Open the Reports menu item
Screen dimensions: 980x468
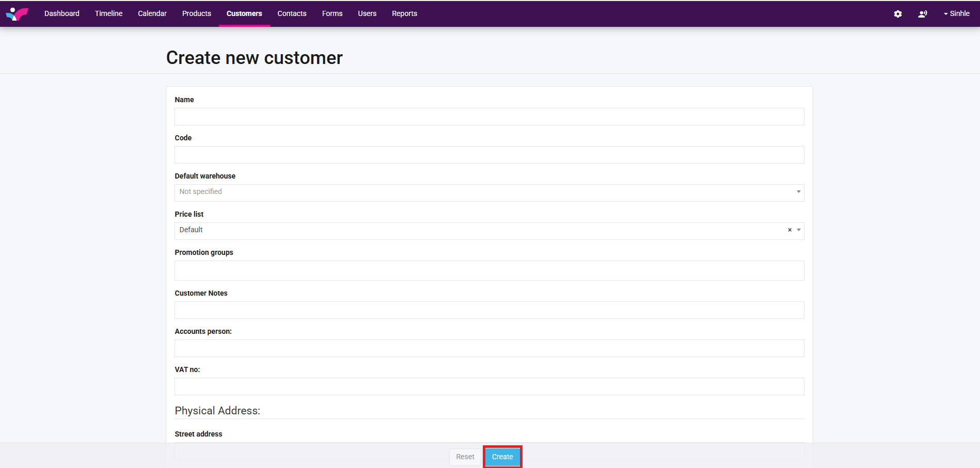(x=404, y=13)
